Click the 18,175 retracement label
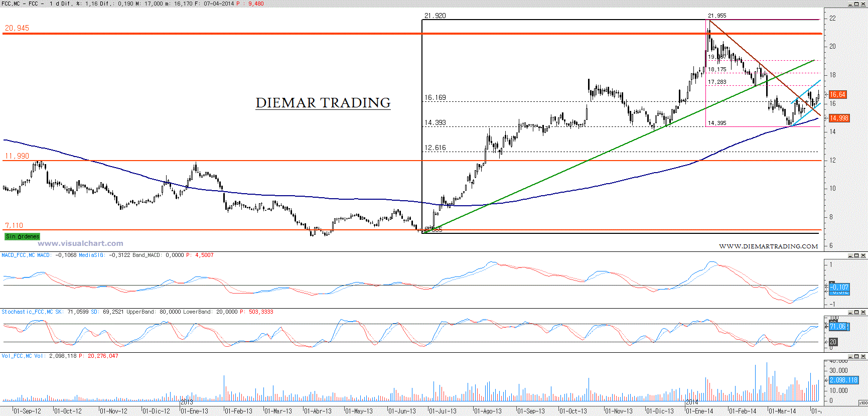The width and height of the screenshot is (868, 416). point(717,69)
